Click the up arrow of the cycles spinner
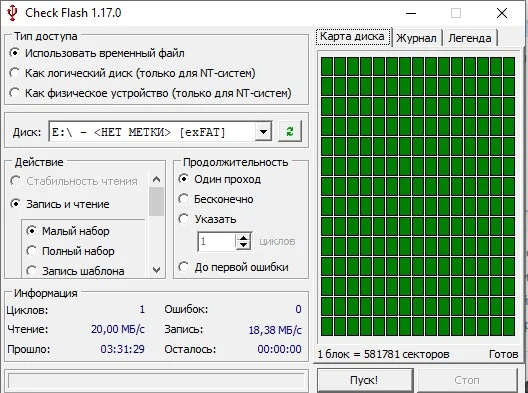 coord(243,237)
